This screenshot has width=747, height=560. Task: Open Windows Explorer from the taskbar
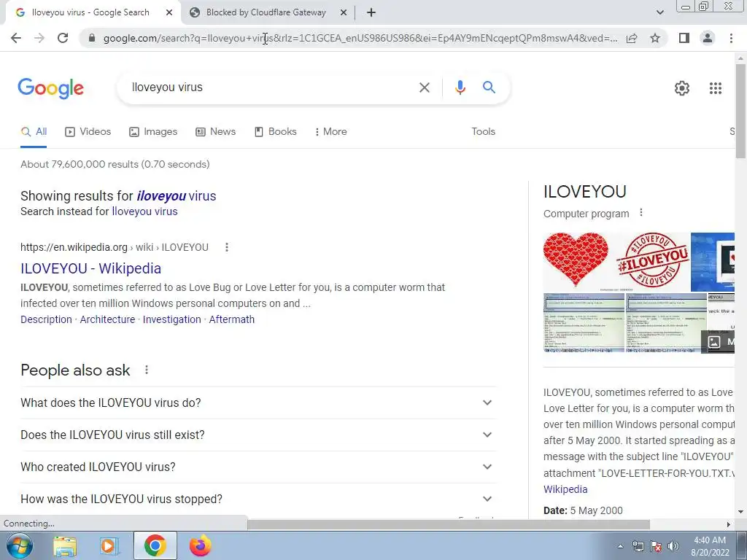[65, 545]
